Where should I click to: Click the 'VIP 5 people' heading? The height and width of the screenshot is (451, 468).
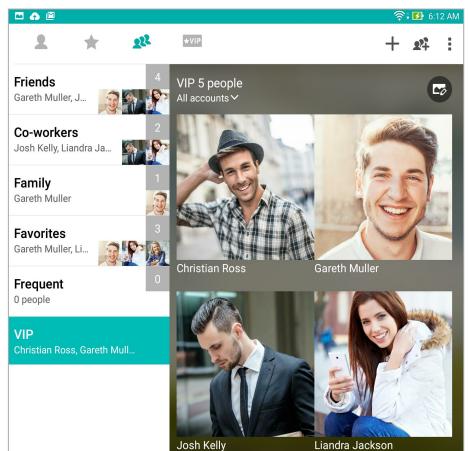209,83
